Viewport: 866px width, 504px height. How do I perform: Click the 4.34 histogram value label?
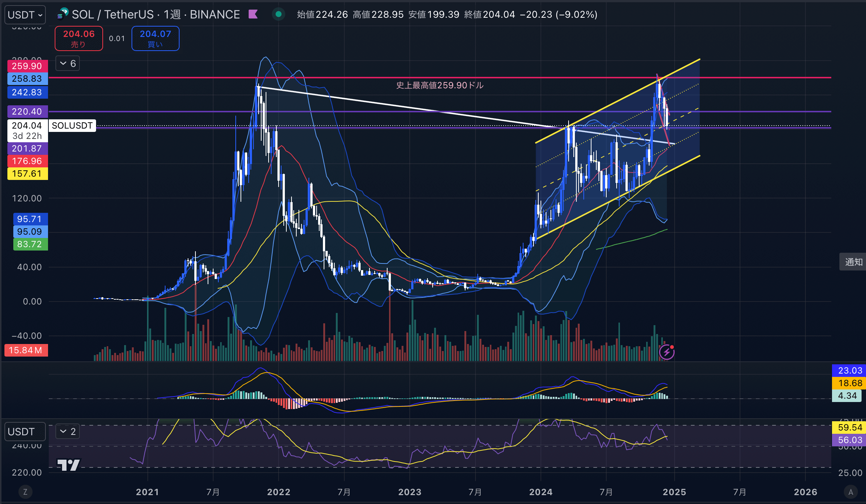coord(847,396)
